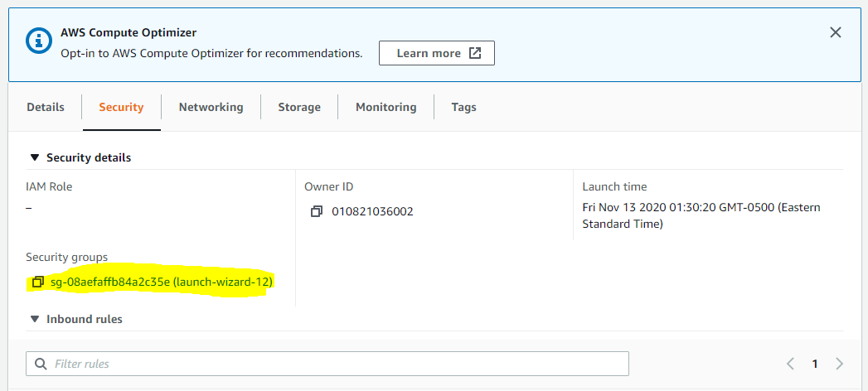Click into the Filter rules search field
Image resolution: width=868 pixels, height=391 pixels.
tap(327, 364)
